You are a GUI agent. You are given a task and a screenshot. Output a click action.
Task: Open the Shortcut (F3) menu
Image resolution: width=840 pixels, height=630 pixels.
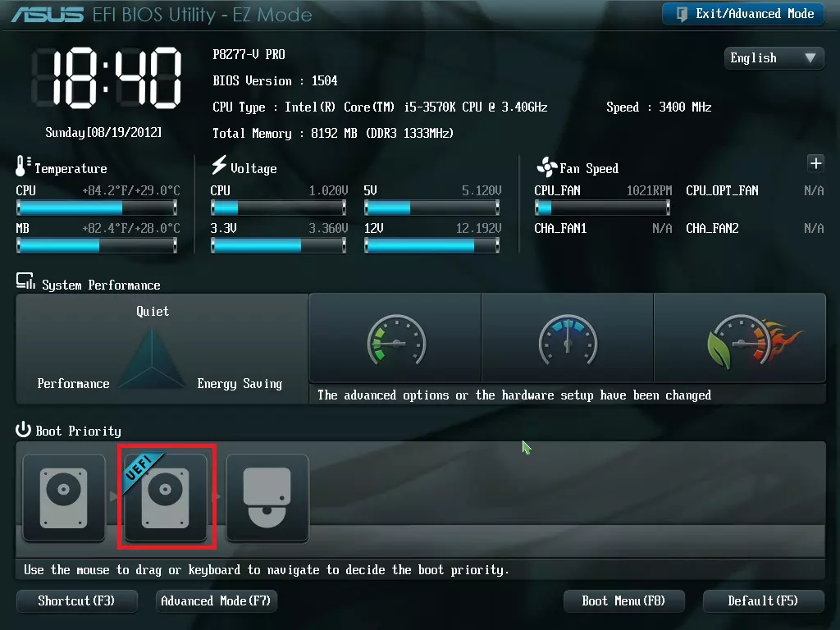click(76, 601)
